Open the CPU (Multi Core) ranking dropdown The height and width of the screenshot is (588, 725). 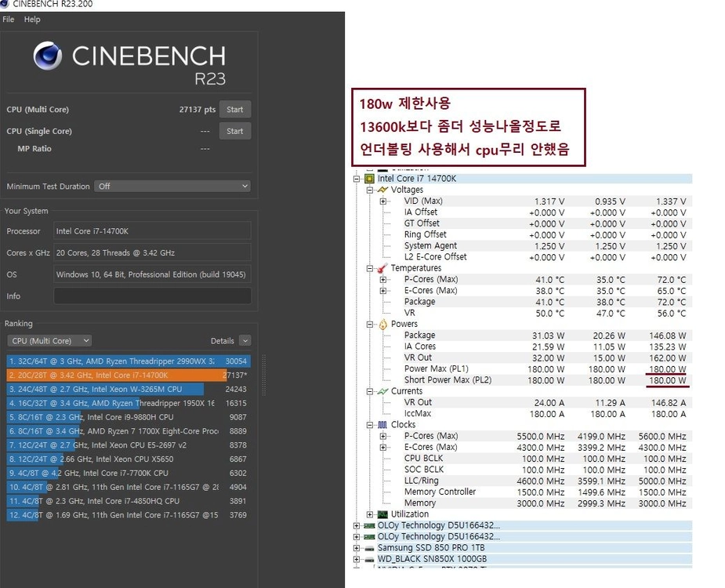tap(49, 341)
